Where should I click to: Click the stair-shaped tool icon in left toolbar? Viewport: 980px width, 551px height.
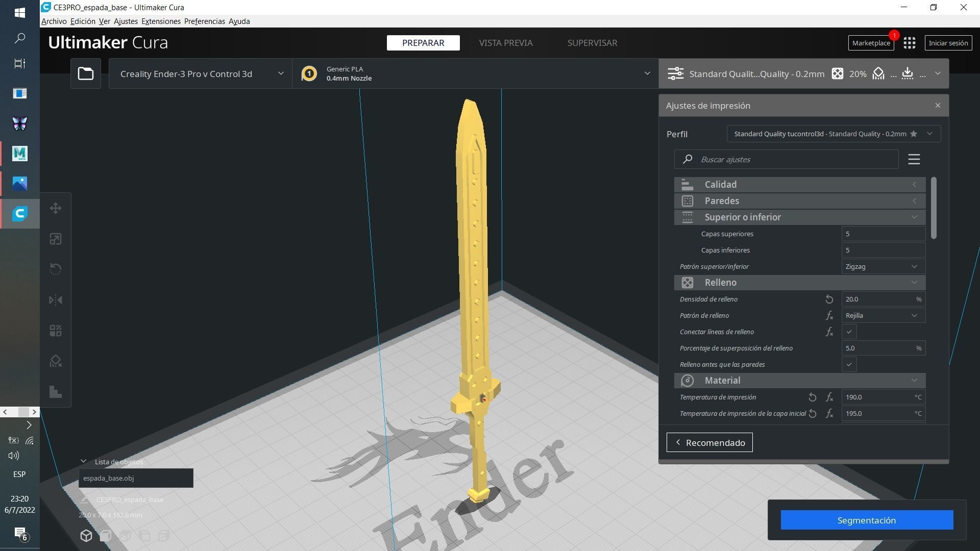pyautogui.click(x=56, y=392)
